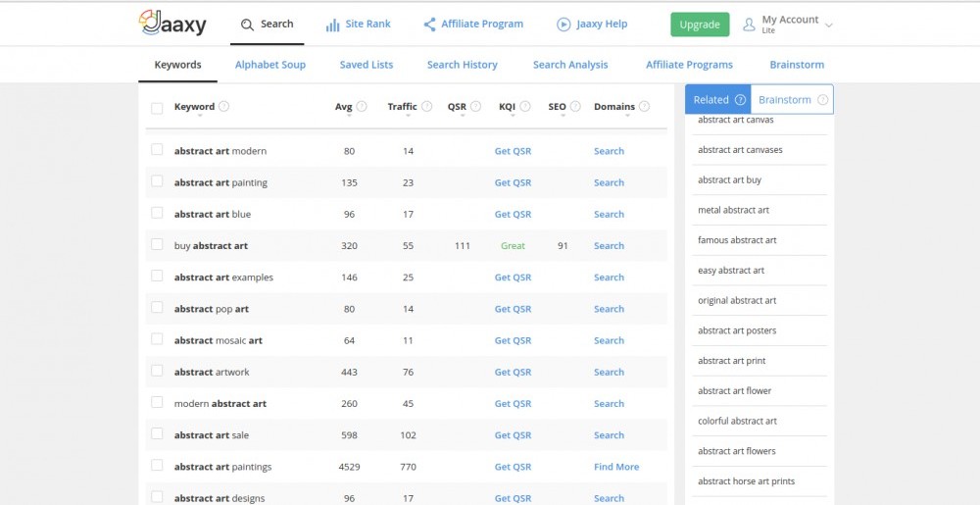980x505 pixels.
Task: Click sort arrow under Domains column
Action: click(x=627, y=116)
